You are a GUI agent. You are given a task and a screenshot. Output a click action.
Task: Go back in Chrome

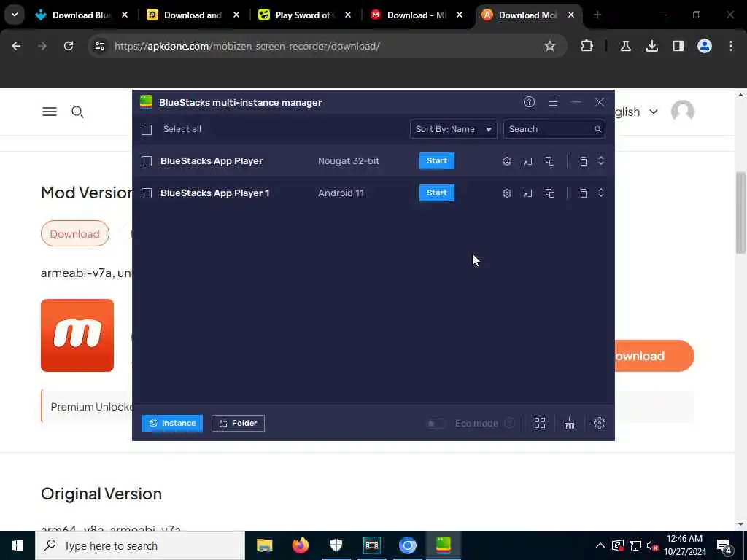point(16,46)
